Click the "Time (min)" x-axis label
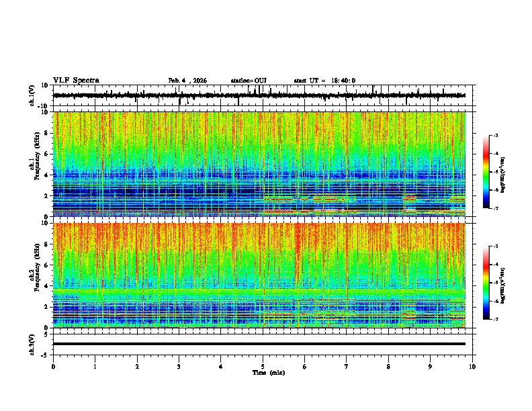Screen dimensions: 532x411 [x=269, y=373]
